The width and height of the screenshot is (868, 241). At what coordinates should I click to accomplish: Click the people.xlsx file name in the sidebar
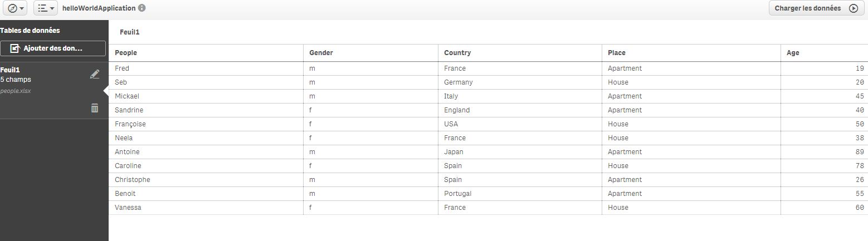click(x=16, y=91)
